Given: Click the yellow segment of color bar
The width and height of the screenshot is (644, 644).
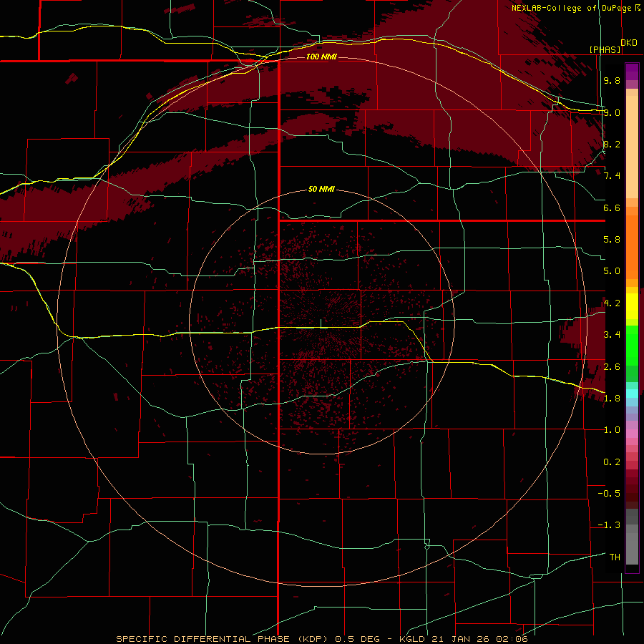Looking at the screenshot, I should click(x=632, y=306).
